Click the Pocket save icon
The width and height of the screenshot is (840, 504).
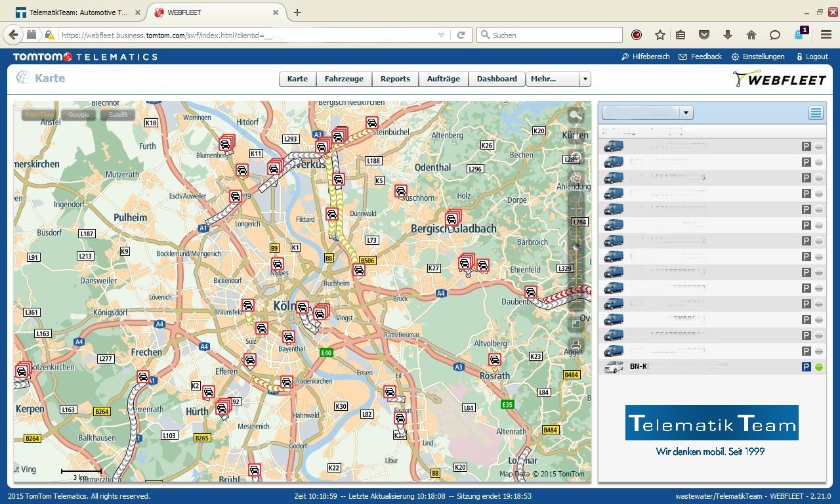[703, 35]
